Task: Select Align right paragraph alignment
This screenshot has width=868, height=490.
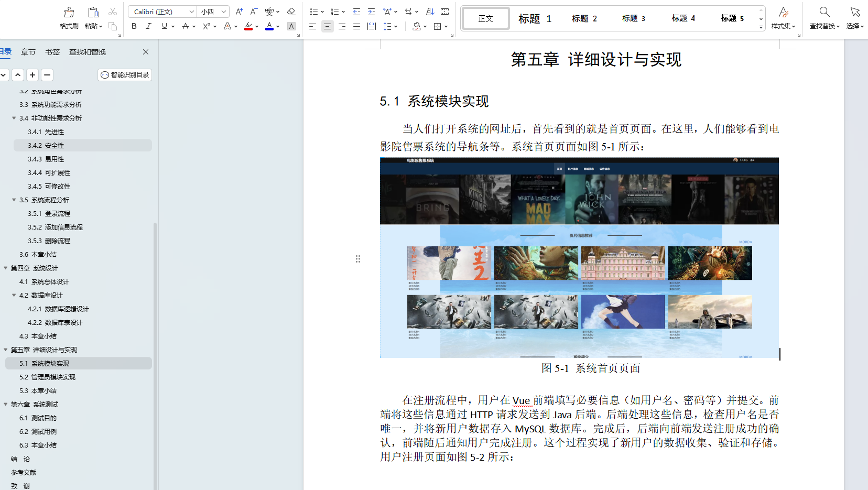Action: pos(342,26)
